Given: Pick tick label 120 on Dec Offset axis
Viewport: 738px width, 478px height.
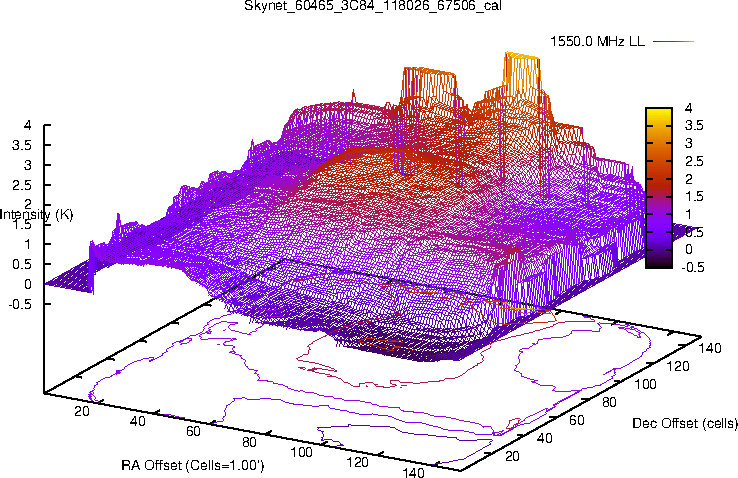Looking at the screenshot, I should click(678, 366).
